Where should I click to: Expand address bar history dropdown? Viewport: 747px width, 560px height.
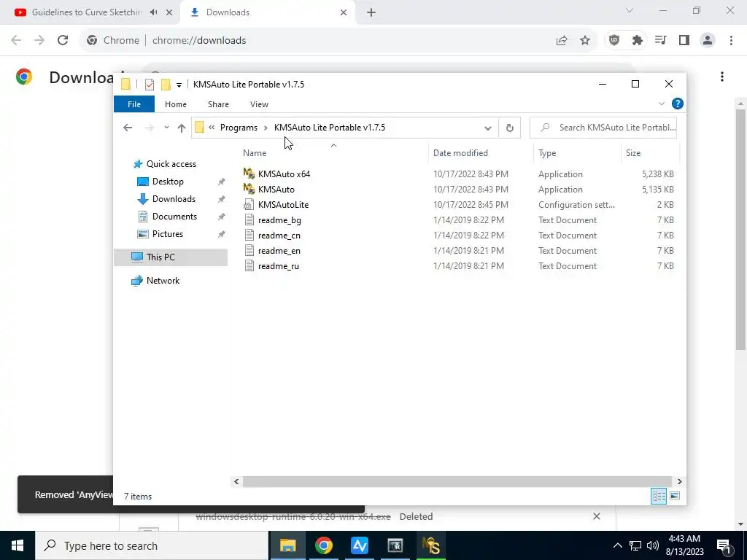[x=487, y=128]
